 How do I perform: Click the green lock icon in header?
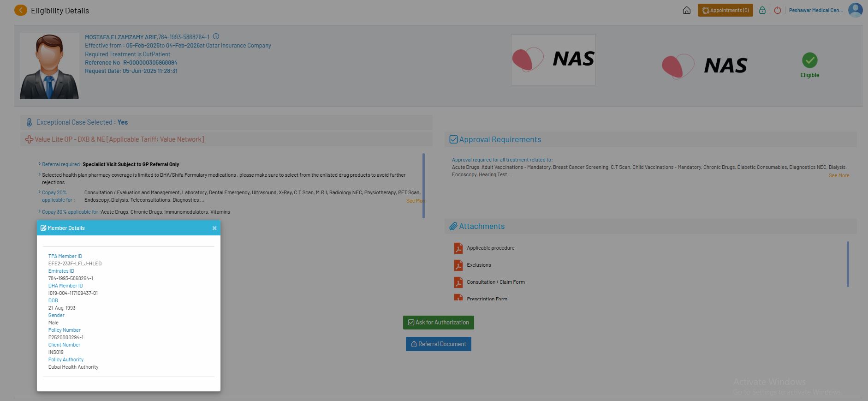[x=762, y=10]
